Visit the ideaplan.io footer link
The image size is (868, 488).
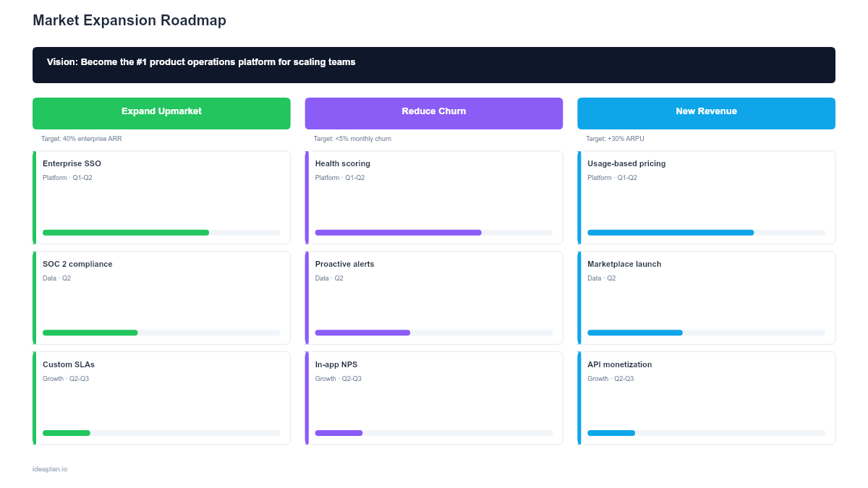coord(48,468)
